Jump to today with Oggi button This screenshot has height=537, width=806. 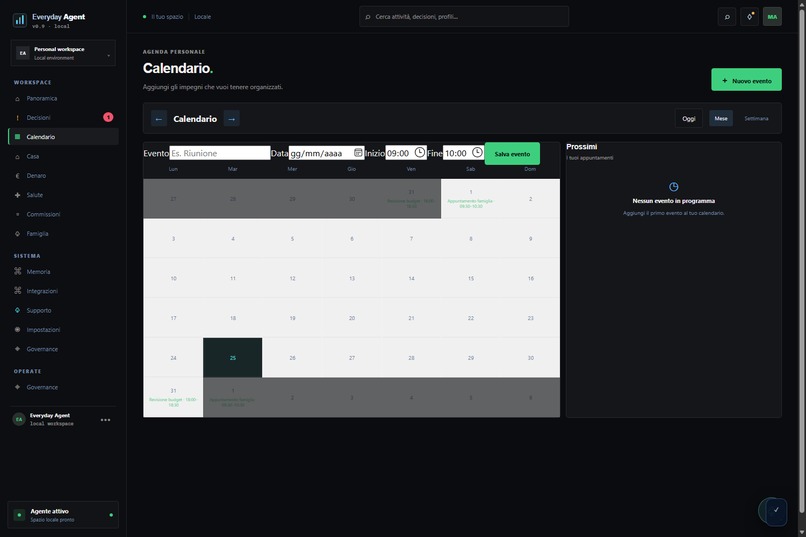point(689,119)
